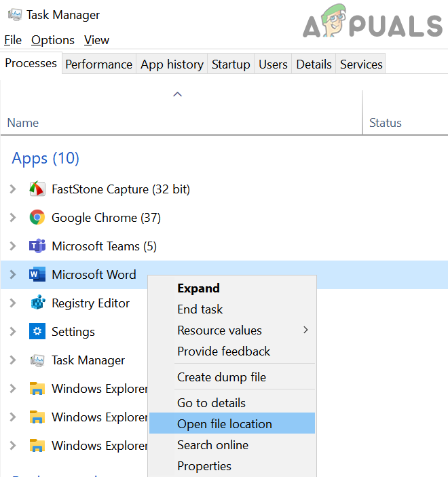The image size is (448, 477).
Task: Click the first Windows Explorer folder icon
Action: tap(37, 389)
